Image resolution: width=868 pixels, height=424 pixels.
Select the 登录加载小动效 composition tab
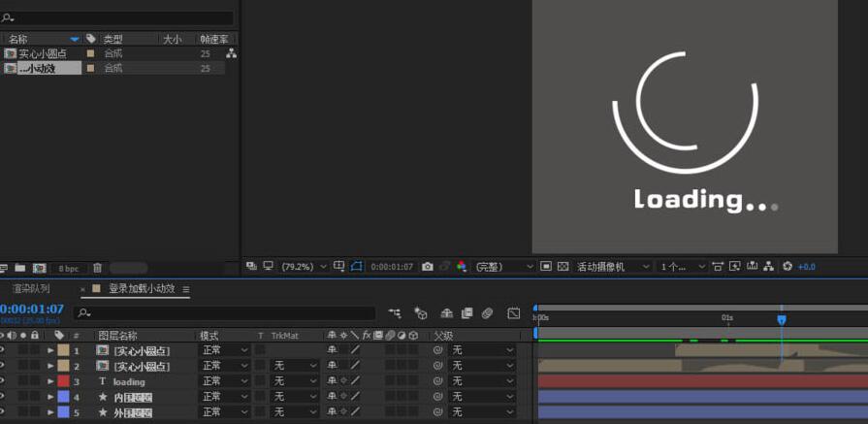pos(142,289)
